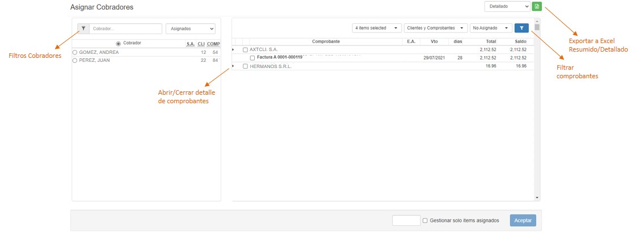Click the Cobrador filter funnel icon
This screenshot has width=644, height=236.
[83, 28]
